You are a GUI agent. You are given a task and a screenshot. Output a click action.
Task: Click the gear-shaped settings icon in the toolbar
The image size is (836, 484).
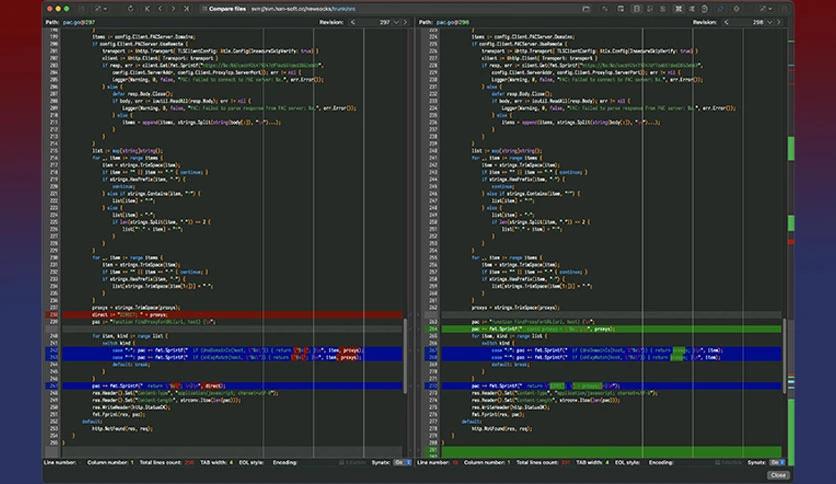coord(736,9)
